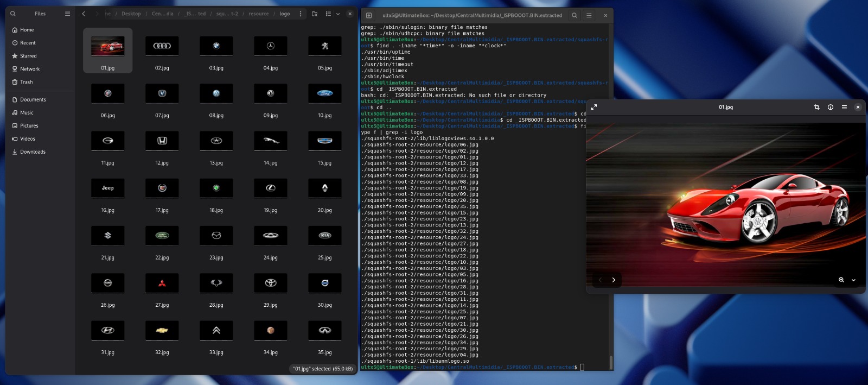This screenshot has height=385, width=868.
Task: Expand the zoom level dropdown in viewer
Action: click(x=853, y=280)
